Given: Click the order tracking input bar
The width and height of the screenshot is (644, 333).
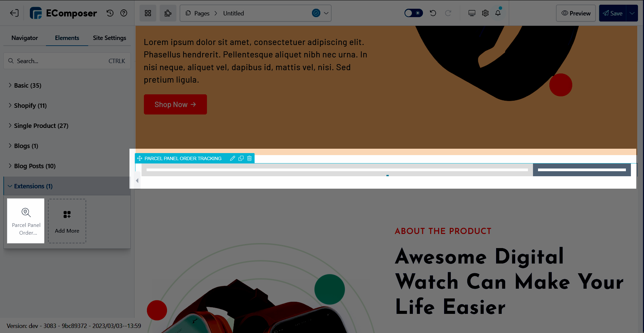Looking at the screenshot, I should coord(337,170).
